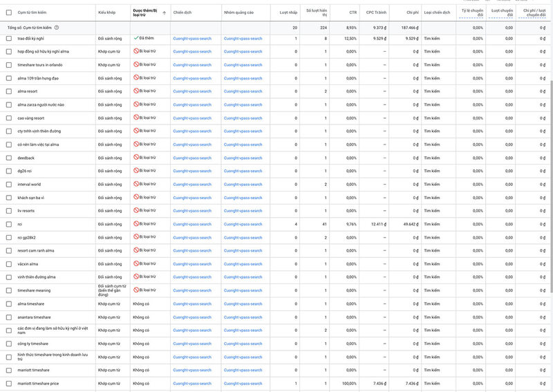
Task: Click excluded icon for alma zarza người nước nào
Action: click(136, 104)
